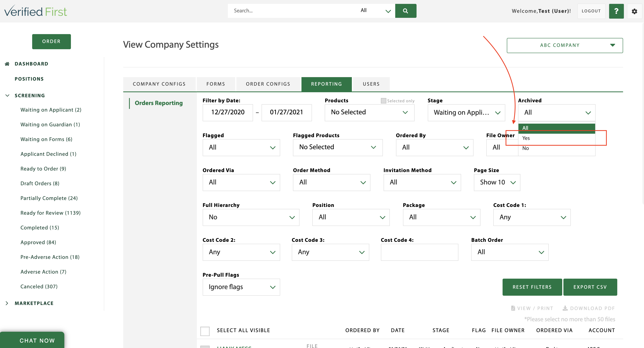Open Positions in the sidebar
This screenshot has height=348, width=644.
(x=29, y=79)
